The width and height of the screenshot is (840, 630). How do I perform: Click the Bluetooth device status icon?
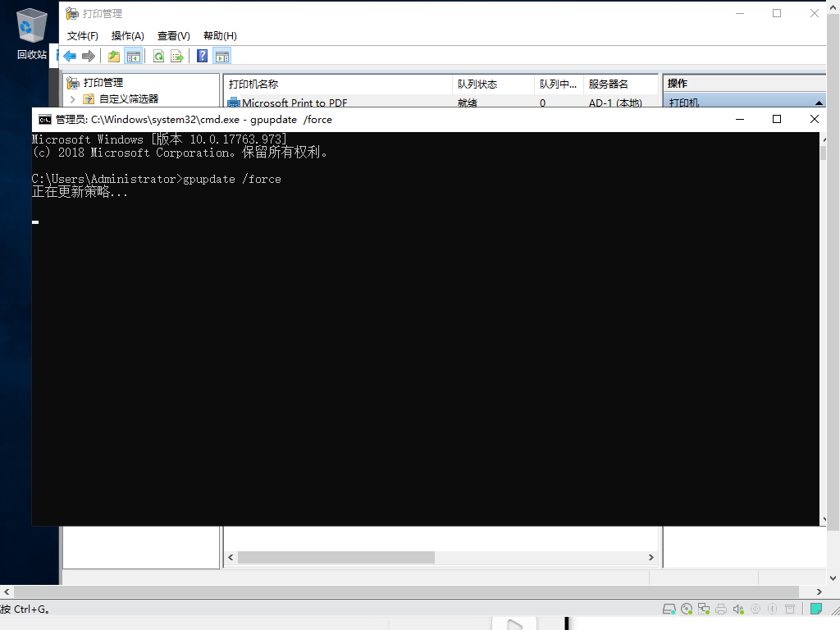tap(773, 609)
